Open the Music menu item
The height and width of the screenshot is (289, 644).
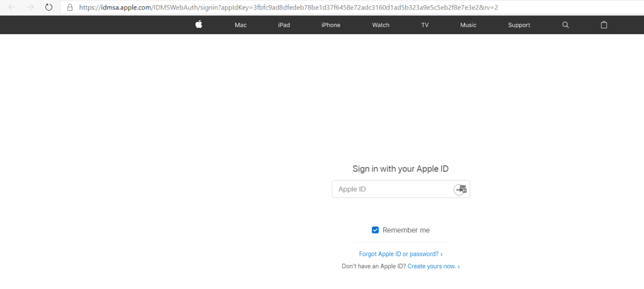(468, 25)
